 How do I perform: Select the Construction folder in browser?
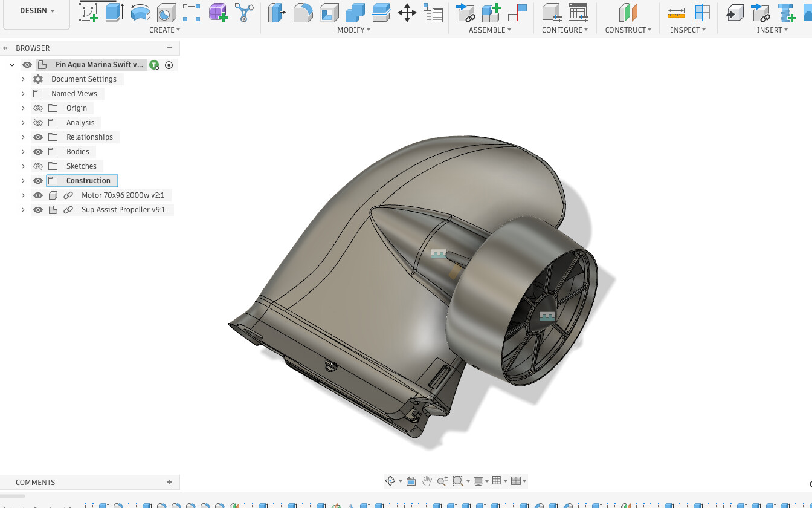tap(88, 181)
